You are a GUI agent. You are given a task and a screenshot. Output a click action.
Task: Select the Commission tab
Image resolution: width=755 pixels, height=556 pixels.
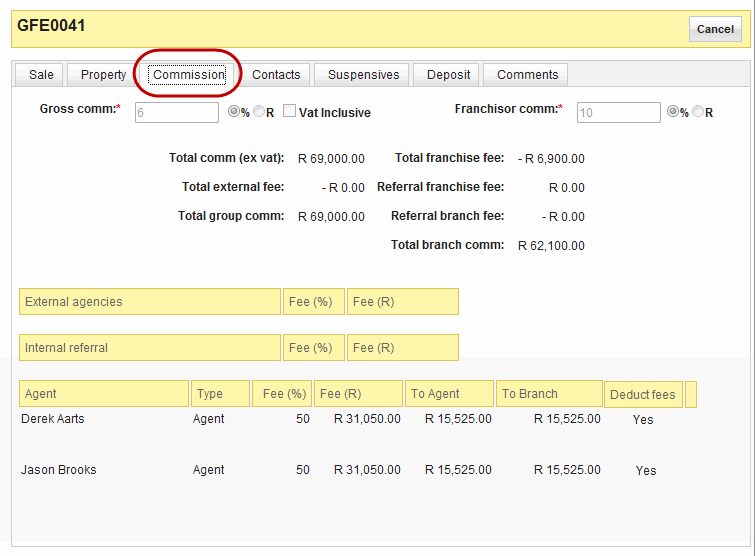tap(188, 75)
